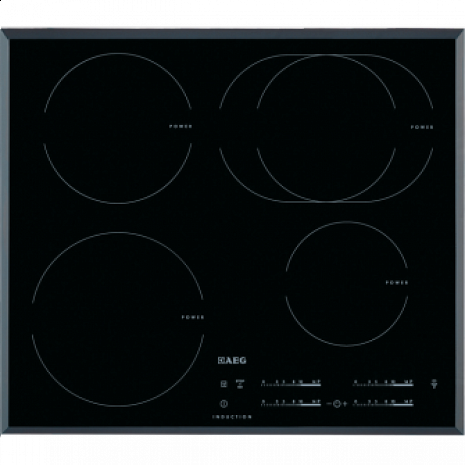
Task: Tap the timer minus symbol
Action: coord(329,404)
